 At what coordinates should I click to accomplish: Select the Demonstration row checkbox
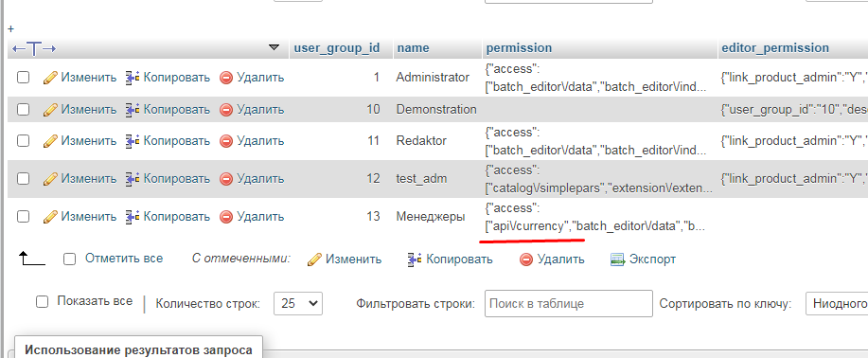point(23,110)
